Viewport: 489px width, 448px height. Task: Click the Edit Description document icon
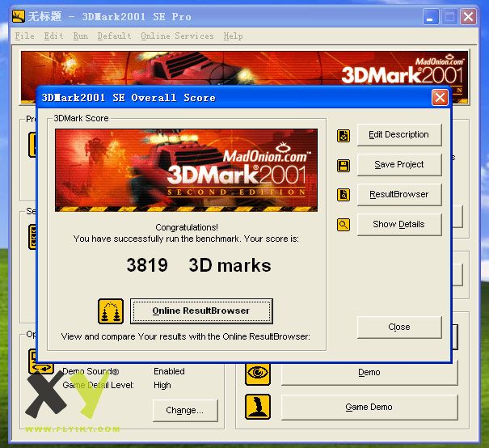(344, 136)
